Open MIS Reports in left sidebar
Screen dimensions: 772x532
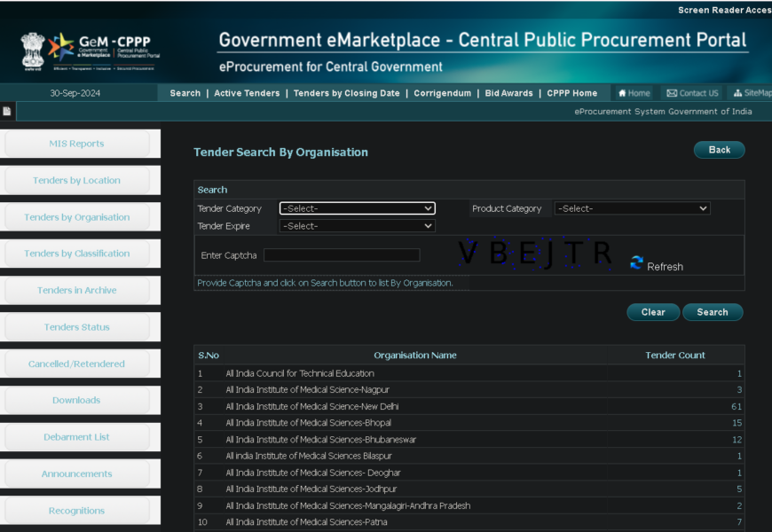click(76, 144)
